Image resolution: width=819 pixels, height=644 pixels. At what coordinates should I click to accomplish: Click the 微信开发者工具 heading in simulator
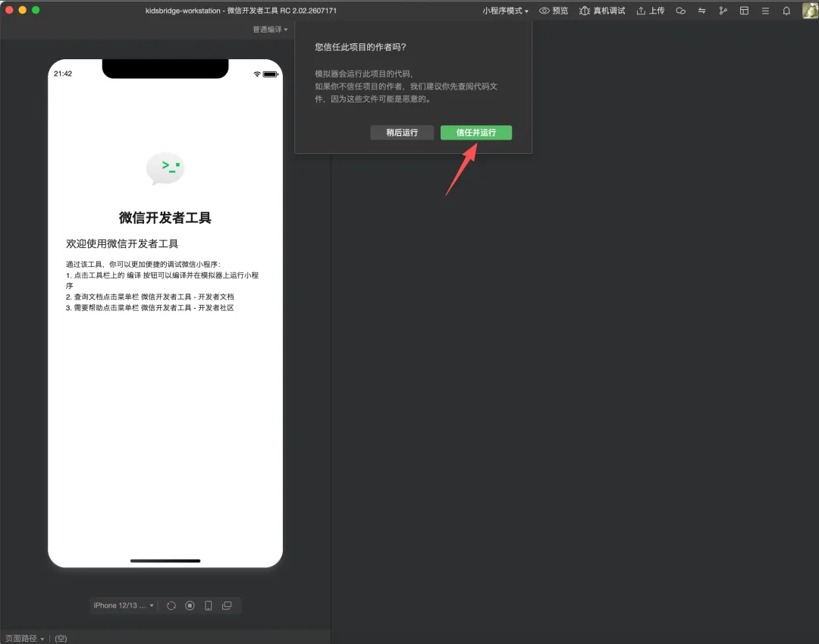165,218
